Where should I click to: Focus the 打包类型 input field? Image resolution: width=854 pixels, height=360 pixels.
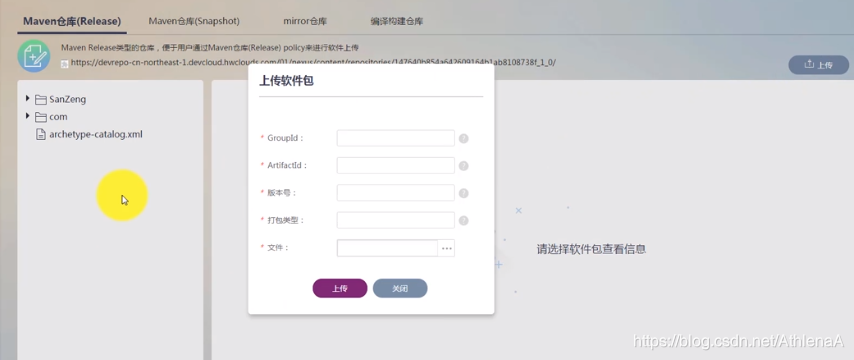[395, 220]
